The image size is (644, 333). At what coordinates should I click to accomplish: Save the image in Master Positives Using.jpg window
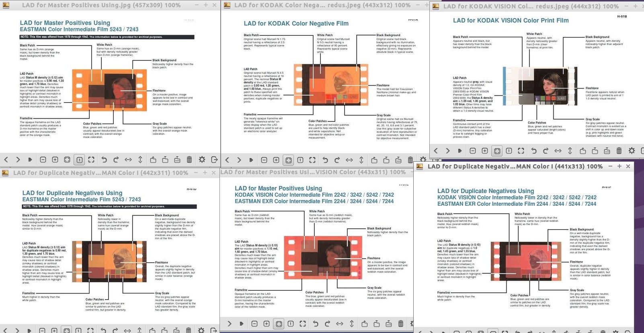(165, 160)
